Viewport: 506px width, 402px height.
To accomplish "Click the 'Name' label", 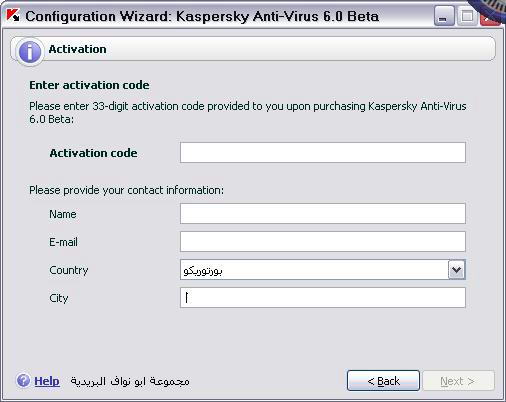I will point(63,214).
